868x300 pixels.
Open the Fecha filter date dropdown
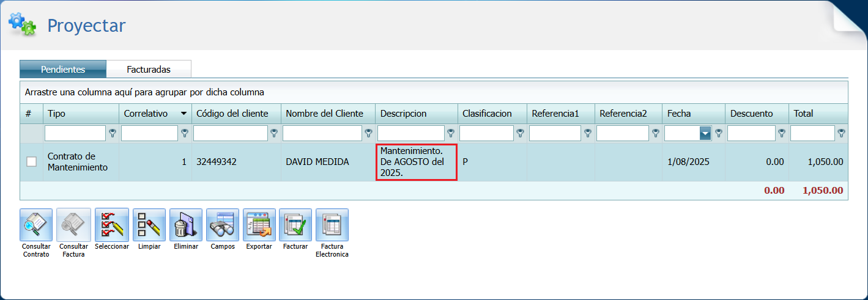pos(705,133)
